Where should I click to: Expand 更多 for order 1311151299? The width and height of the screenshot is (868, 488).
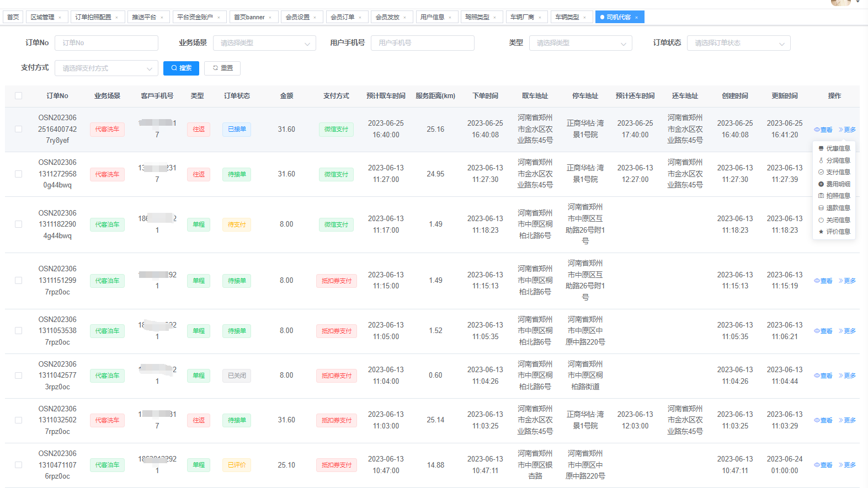[848, 281]
